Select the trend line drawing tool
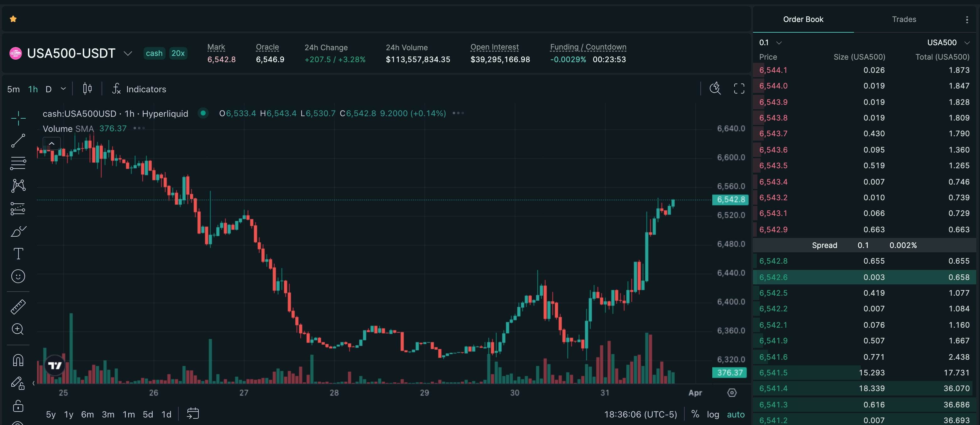The image size is (980, 425). [x=18, y=141]
